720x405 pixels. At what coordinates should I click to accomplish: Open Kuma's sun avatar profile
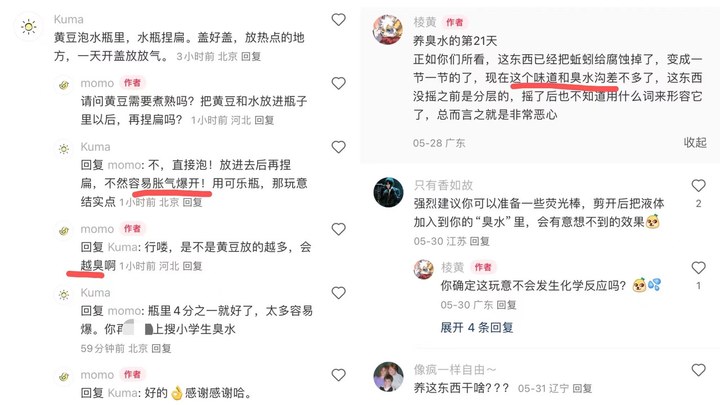click(x=28, y=27)
